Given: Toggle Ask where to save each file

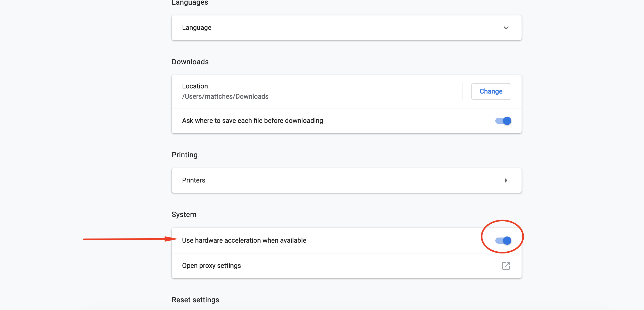Looking at the screenshot, I should coord(503,121).
